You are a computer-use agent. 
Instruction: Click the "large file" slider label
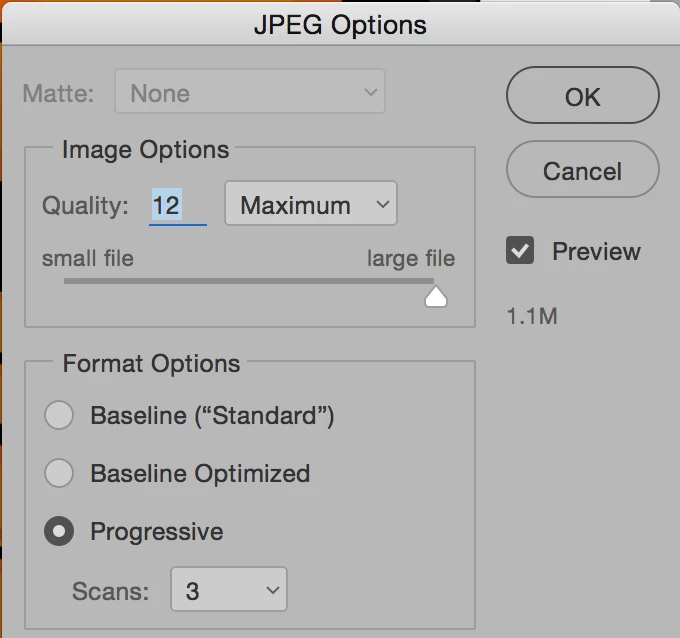click(x=410, y=259)
